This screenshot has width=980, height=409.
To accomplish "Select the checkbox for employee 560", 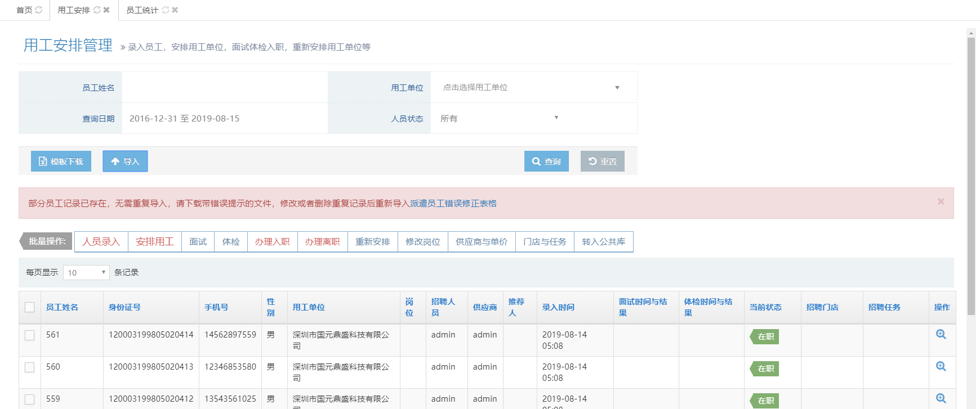I will [x=30, y=367].
